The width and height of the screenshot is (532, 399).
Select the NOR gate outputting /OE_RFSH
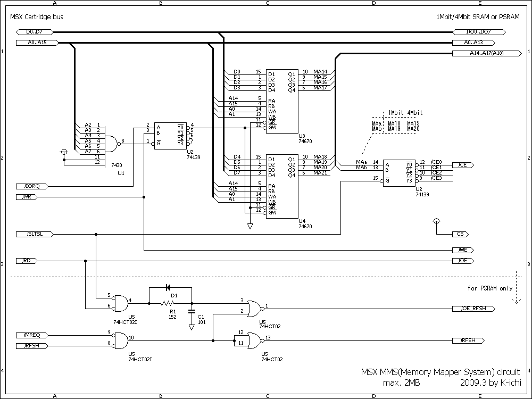point(255,307)
